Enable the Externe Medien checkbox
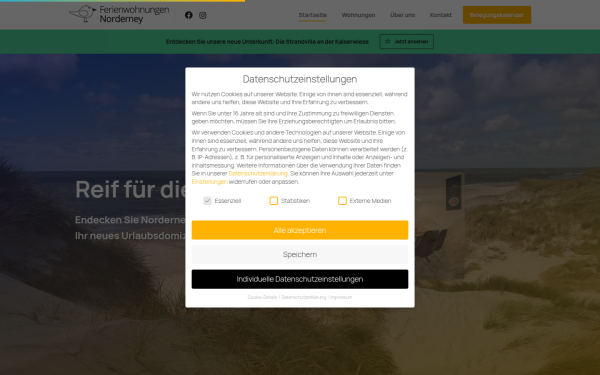This screenshot has width=600, height=375. click(342, 201)
